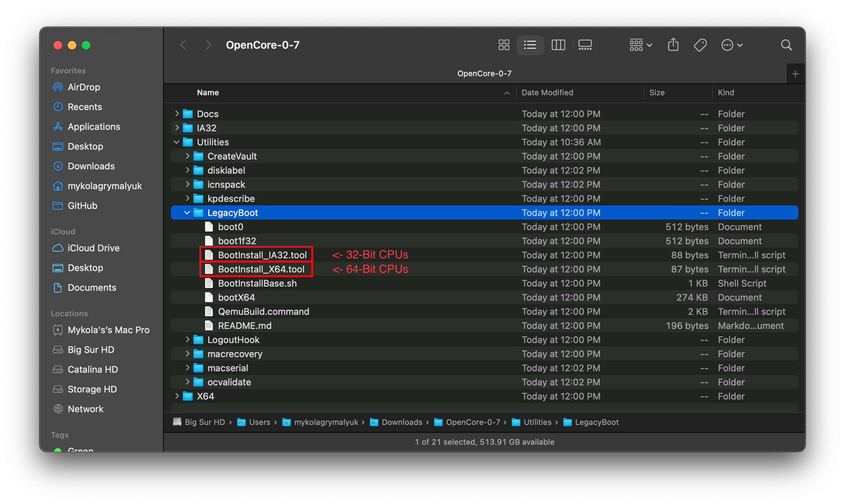Collapse the Utilities folder
The image size is (845, 504).
point(178,142)
